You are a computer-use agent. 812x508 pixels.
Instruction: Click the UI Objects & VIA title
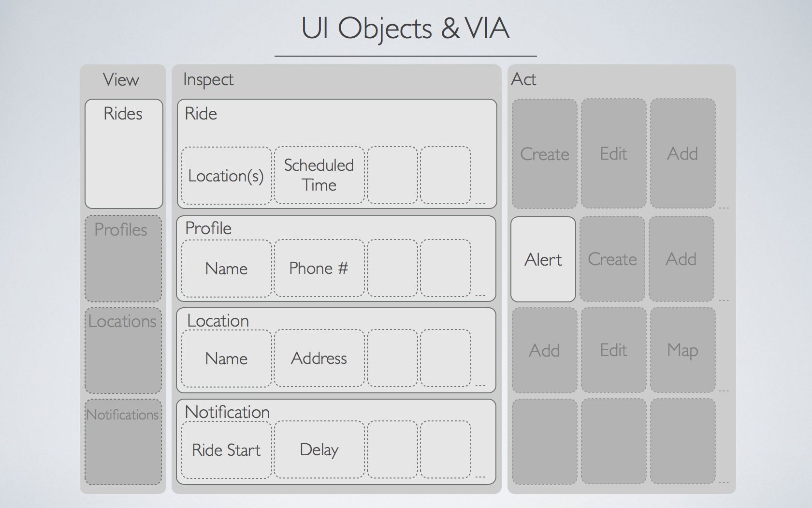point(406,29)
